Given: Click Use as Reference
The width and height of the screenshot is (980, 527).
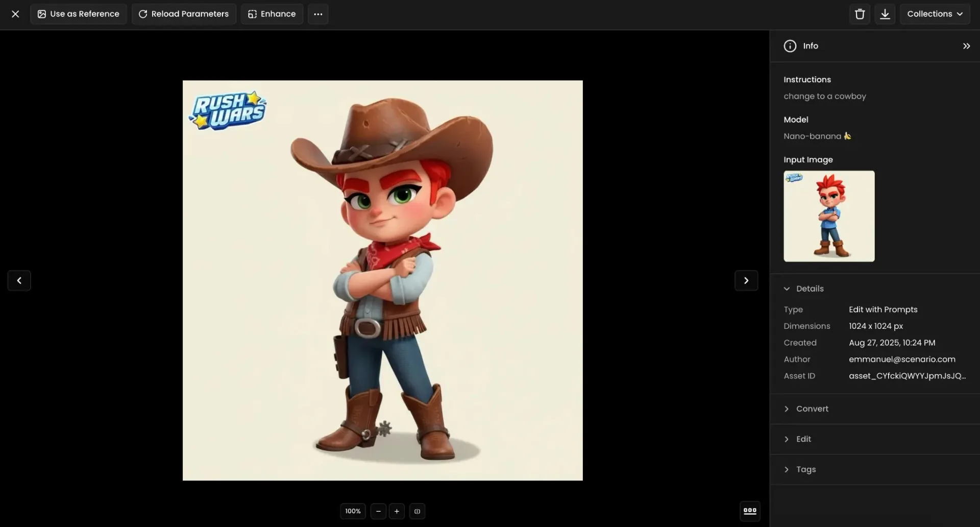Looking at the screenshot, I should tap(78, 14).
